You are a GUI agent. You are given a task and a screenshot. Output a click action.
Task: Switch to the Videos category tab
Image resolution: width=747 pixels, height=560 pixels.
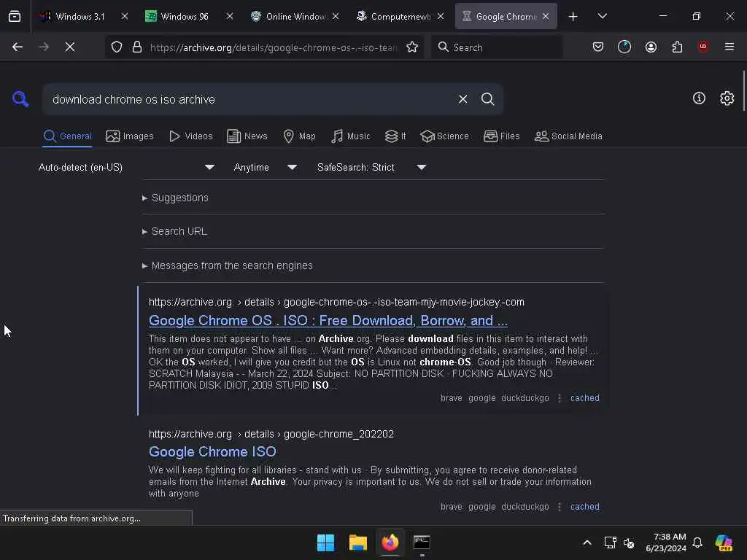point(190,136)
